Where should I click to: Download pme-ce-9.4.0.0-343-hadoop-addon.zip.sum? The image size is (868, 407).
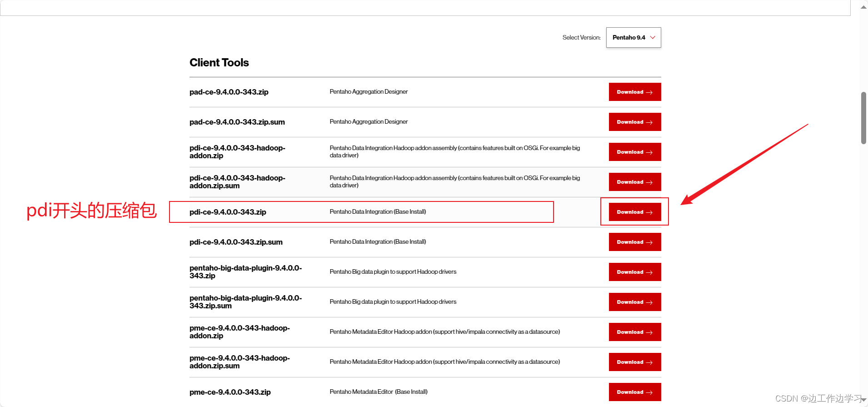pyautogui.click(x=635, y=362)
